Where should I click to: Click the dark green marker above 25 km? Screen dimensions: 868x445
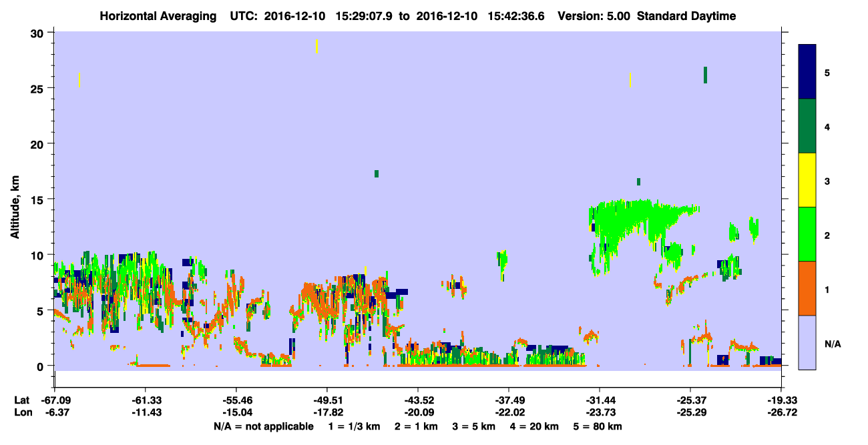[x=705, y=75]
